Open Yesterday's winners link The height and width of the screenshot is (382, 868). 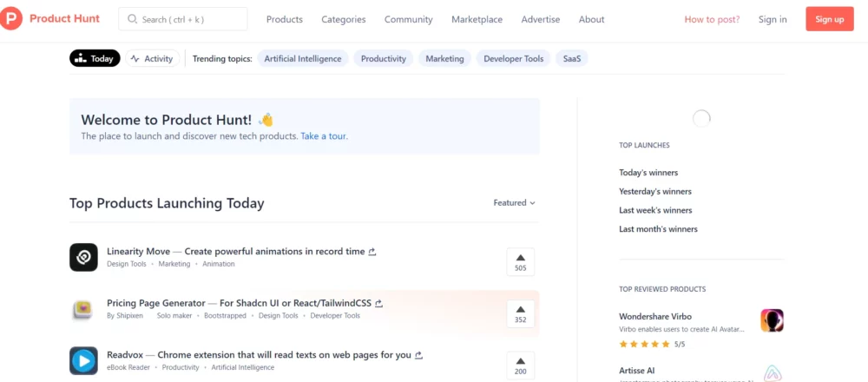pos(656,192)
